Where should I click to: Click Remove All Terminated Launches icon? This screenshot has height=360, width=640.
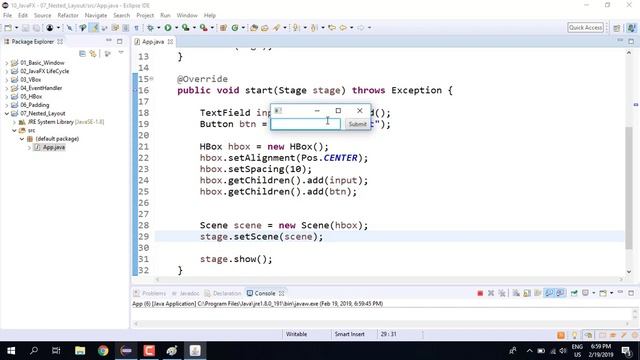click(502, 293)
